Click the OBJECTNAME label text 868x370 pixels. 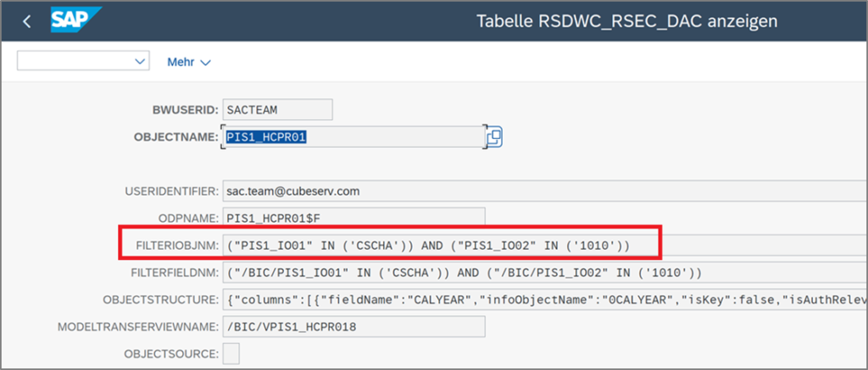click(176, 137)
